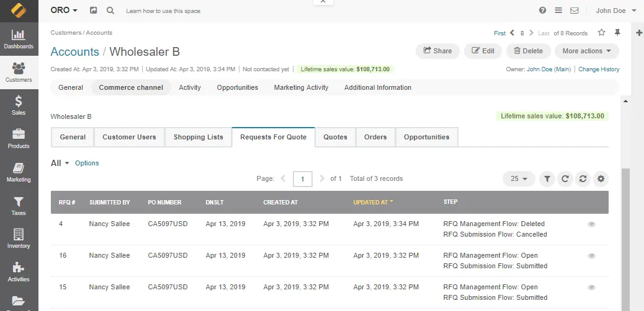
Task: Click the grid filter funnel icon
Action: click(x=547, y=179)
